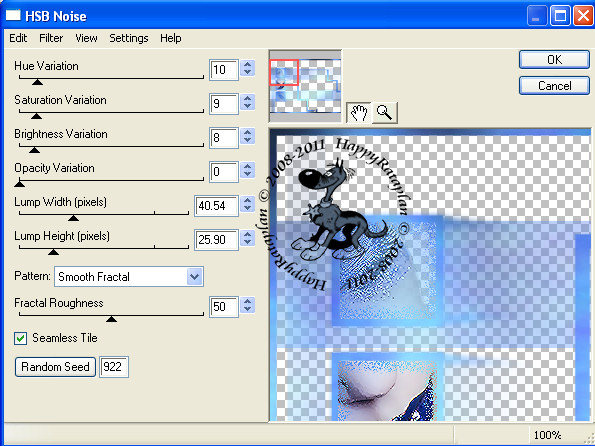The image size is (595, 446).
Task: Increase Lump Height with up arrow
Action: click(247, 234)
